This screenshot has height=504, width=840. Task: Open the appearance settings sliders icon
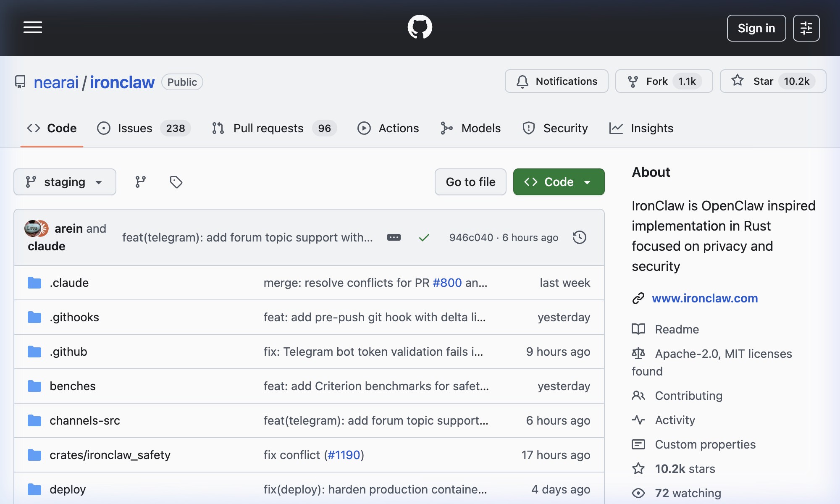pos(806,28)
